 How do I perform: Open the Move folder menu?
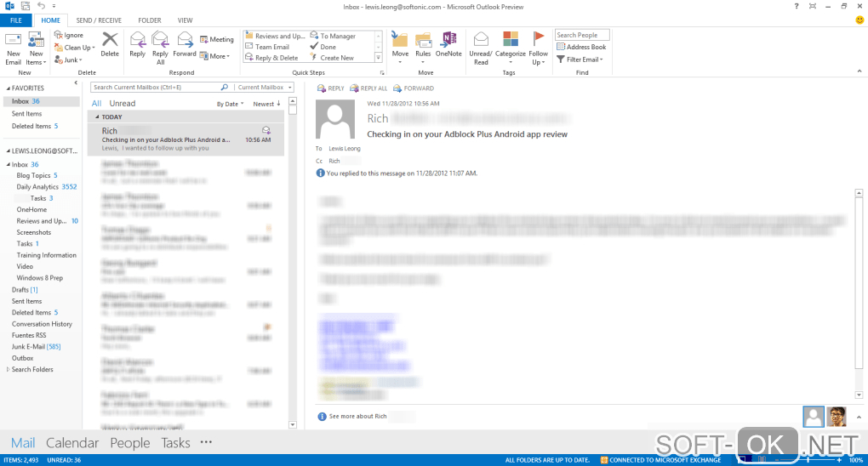(x=400, y=48)
